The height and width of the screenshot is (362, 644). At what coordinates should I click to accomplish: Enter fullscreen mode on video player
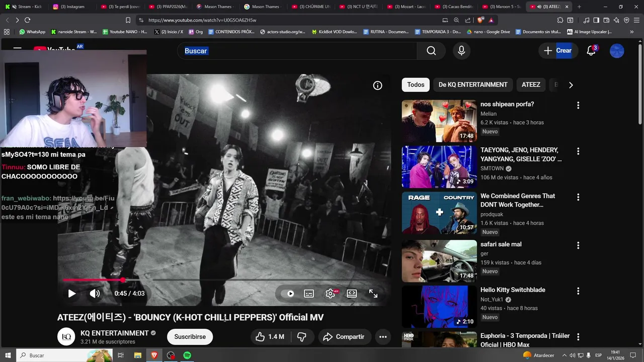tap(373, 294)
